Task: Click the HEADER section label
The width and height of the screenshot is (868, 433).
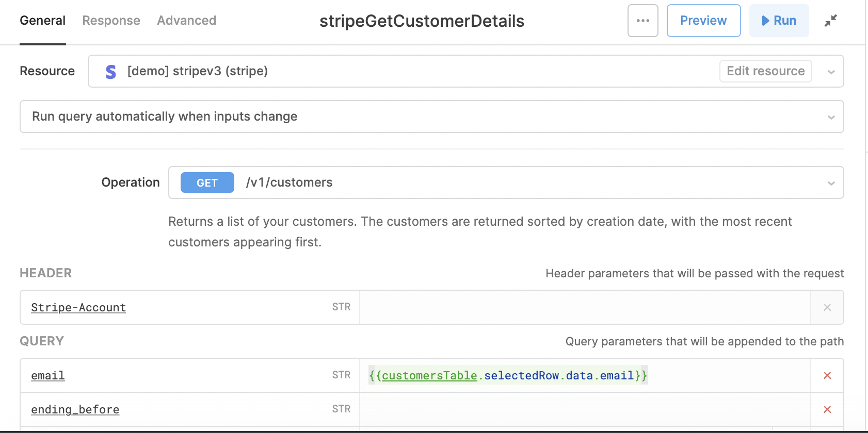Action: (x=46, y=273)
